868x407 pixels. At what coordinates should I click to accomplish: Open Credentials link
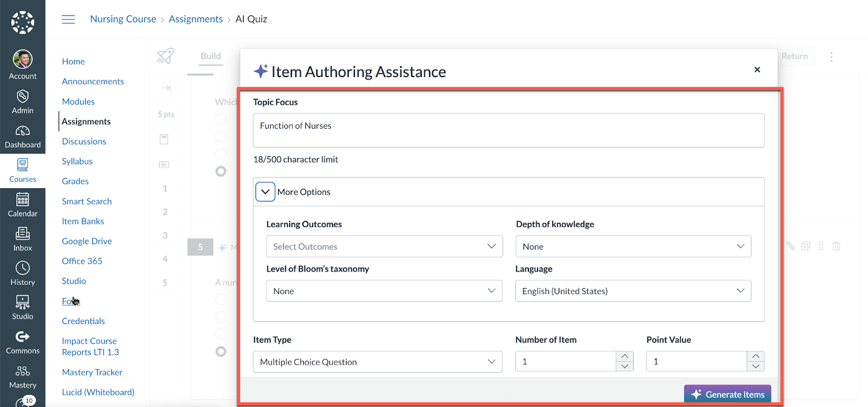84,321
